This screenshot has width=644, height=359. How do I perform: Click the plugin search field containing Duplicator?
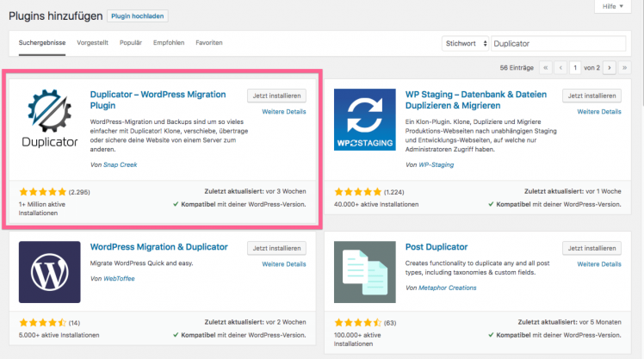(558, 44)
